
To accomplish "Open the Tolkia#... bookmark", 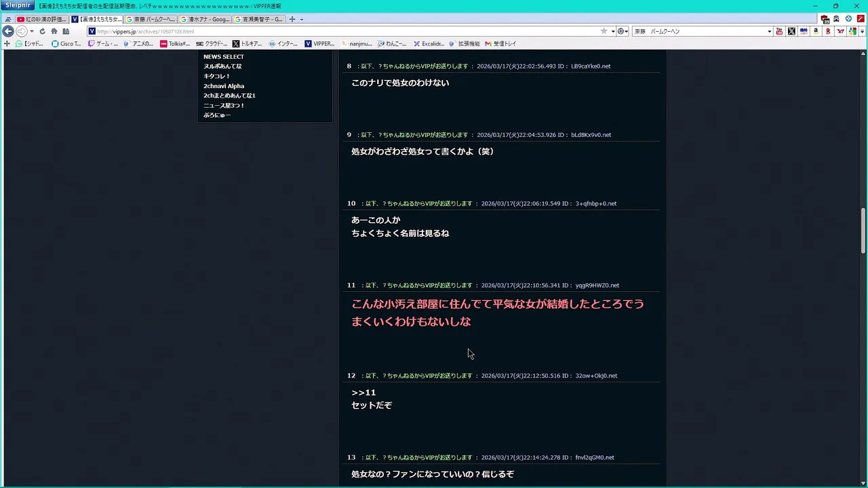I will point(175,43).
